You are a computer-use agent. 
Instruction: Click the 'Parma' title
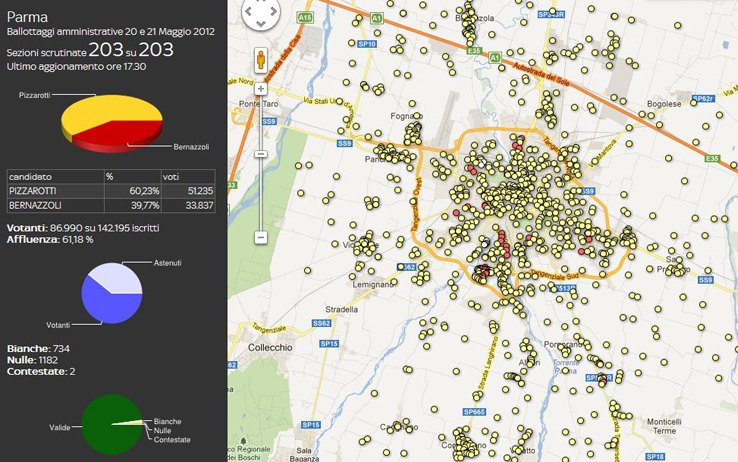pos(27,17)
